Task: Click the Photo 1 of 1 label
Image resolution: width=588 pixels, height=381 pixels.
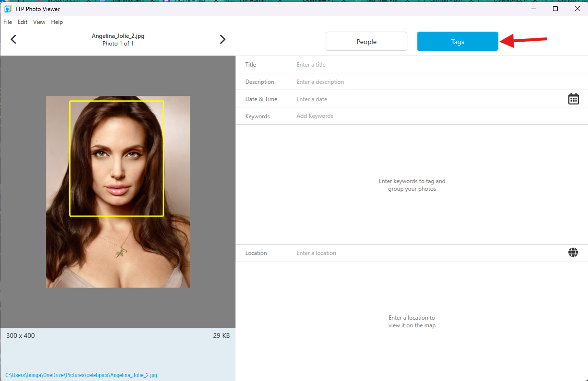Action: tap(118, 43)
